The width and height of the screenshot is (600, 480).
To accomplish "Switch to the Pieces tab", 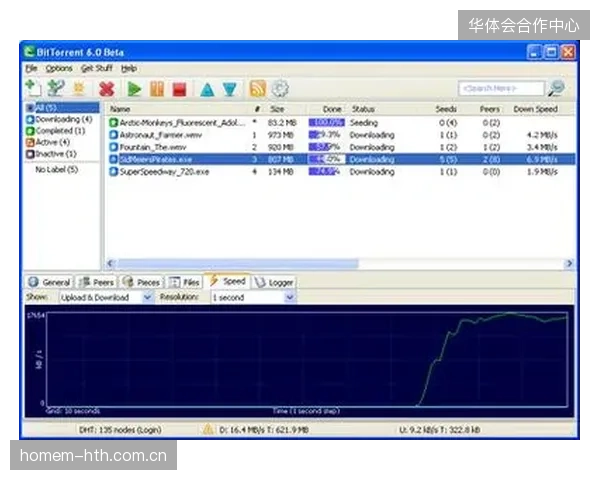I will tap(141, 282).
